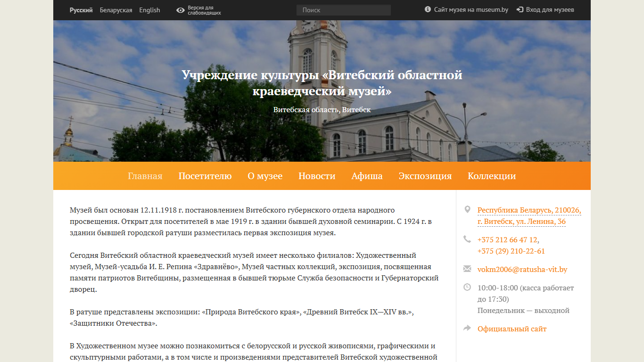This screenshot has height=362, width=644.
Task: Click the share arrow icon near Официальный сайт
Action: pos(467,328)
